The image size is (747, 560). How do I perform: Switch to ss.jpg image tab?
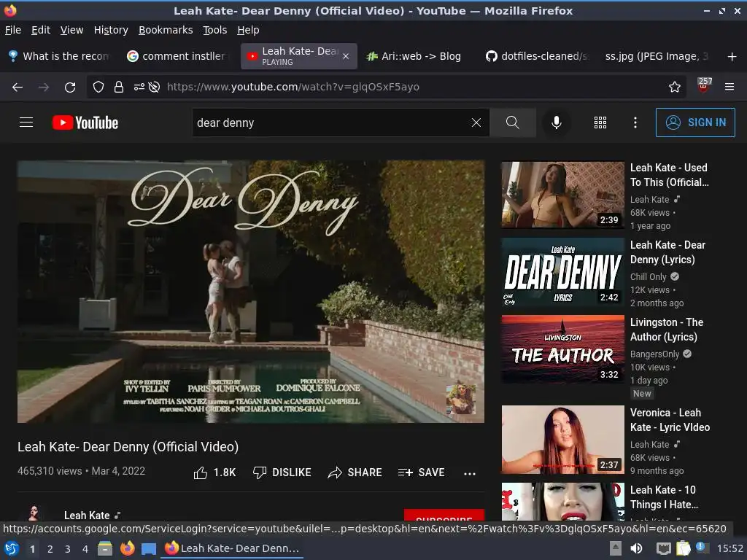657,56
